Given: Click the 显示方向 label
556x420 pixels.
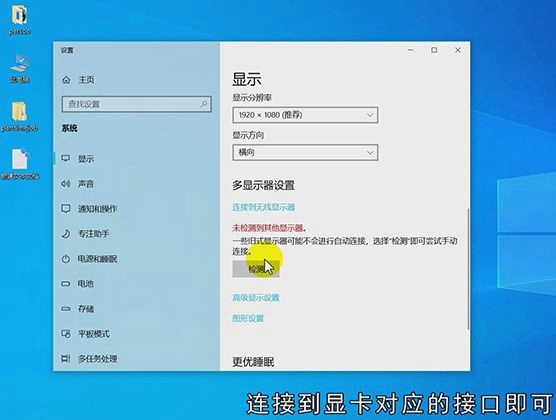Looking at the screenshot, I should click(248, 135).
